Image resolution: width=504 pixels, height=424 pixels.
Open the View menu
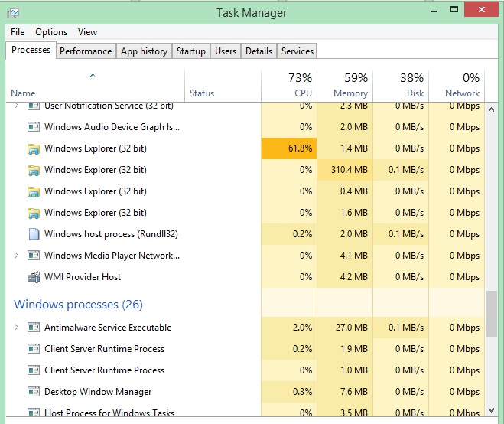pos(87,32)
